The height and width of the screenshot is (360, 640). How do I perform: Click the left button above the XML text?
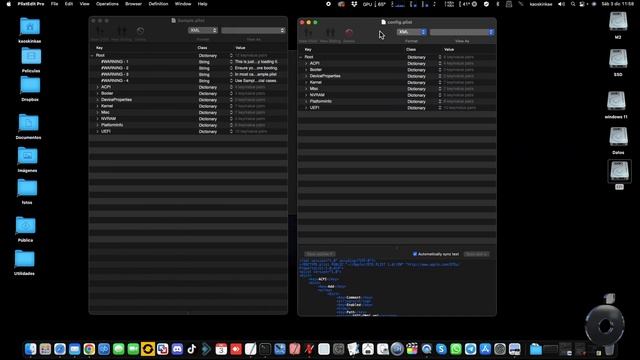click(320, 254)
